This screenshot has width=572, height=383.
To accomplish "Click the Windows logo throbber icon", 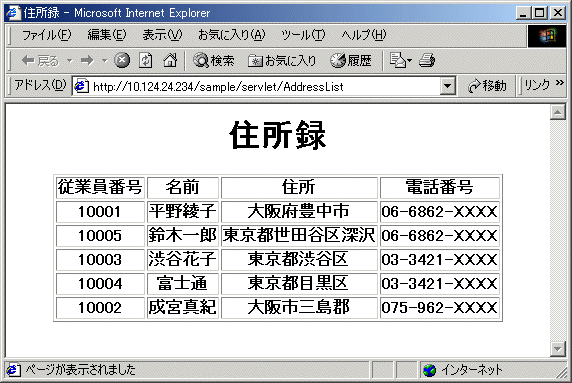I will click(547, 36).
